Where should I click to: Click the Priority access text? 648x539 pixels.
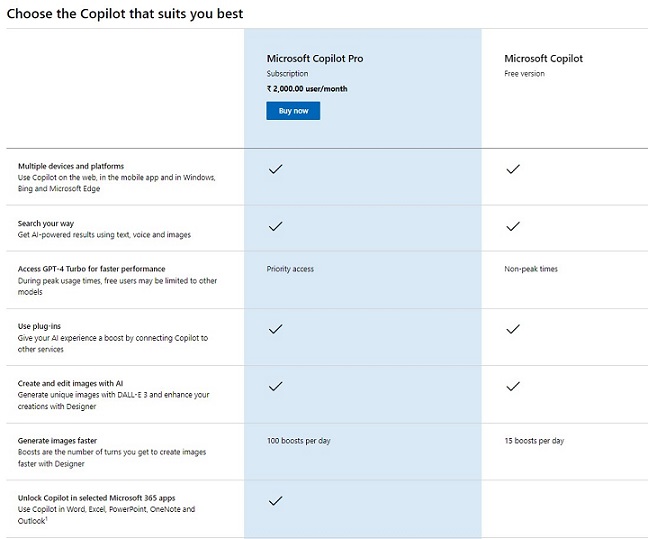coord(291,269)
